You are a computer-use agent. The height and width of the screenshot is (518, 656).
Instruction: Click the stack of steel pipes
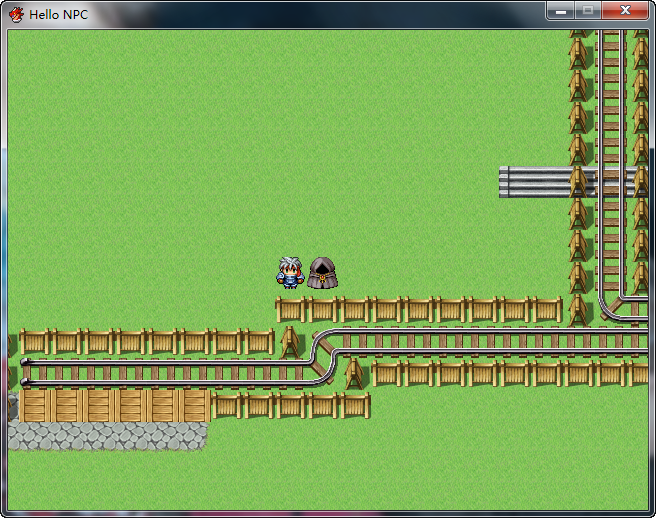572,182
